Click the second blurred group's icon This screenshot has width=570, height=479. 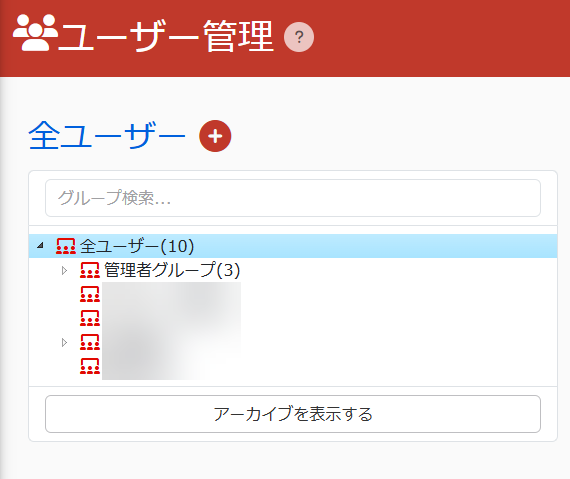[x=90, y=318]
